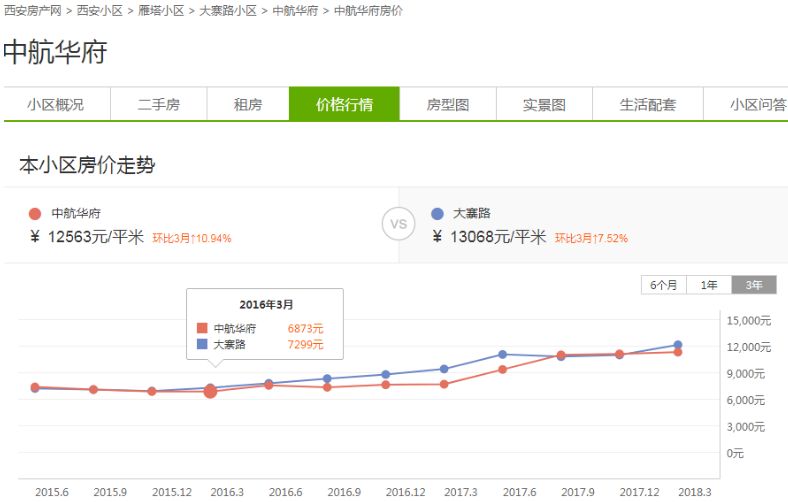Open the 房型图 tab
This screenshot has width=788, height=502.
(x=448, y=104)
